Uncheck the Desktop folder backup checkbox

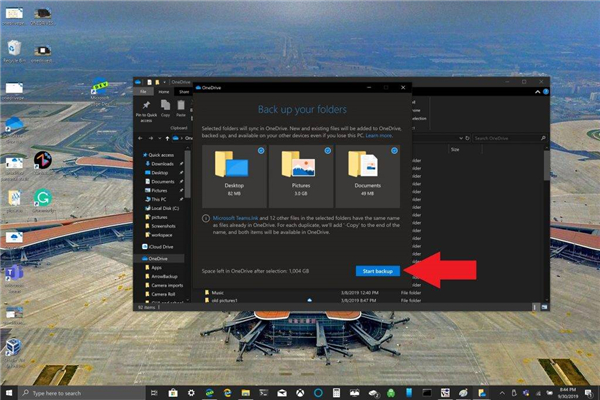259,150
